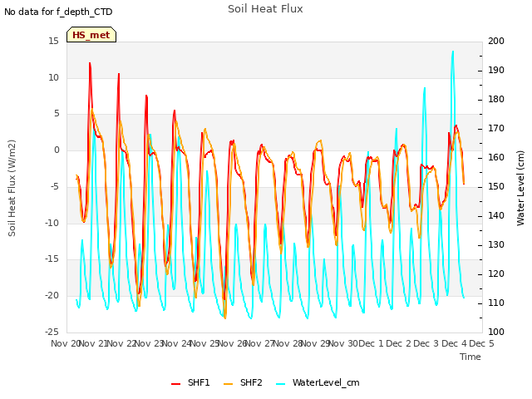Click the right axis value 200
The height and width of the screenshot is (399, 532).
coord(496,41)
